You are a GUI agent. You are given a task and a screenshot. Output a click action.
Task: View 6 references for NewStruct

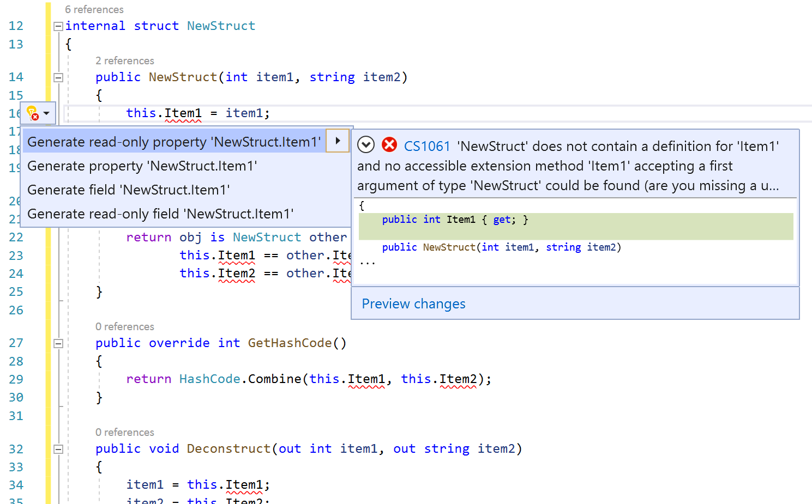pos(94,9)
